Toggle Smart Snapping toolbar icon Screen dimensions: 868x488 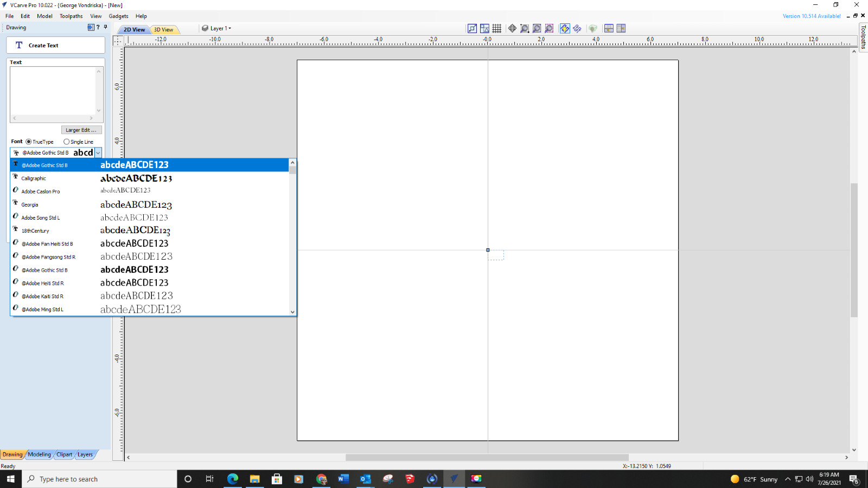click(484, 28)
